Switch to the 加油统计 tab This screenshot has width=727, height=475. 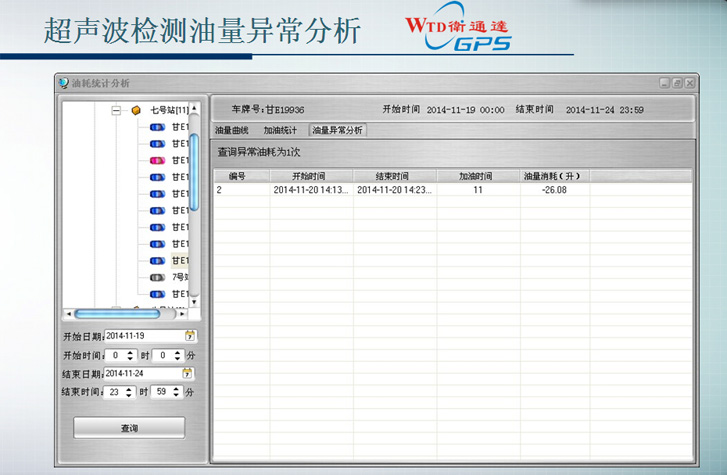tap(281, 130)
